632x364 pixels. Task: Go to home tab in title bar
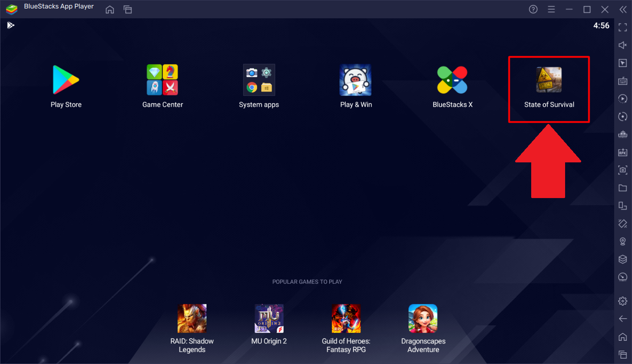point(110,9)
